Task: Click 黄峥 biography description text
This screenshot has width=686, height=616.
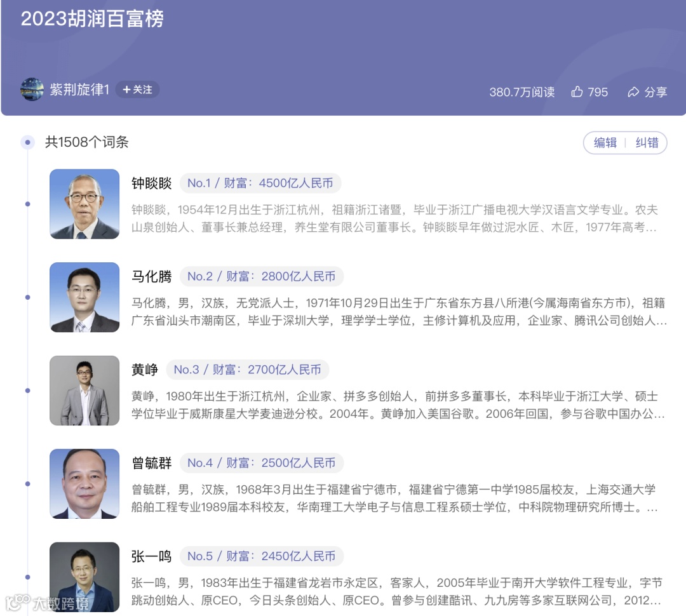Action: coord(398,405)
